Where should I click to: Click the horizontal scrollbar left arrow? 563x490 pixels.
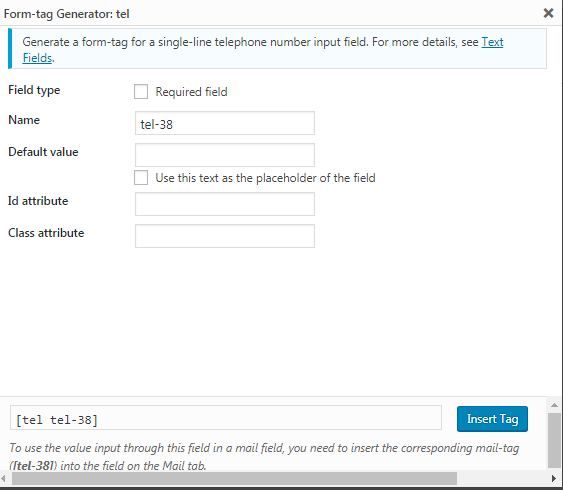click(x=4, y=478)
